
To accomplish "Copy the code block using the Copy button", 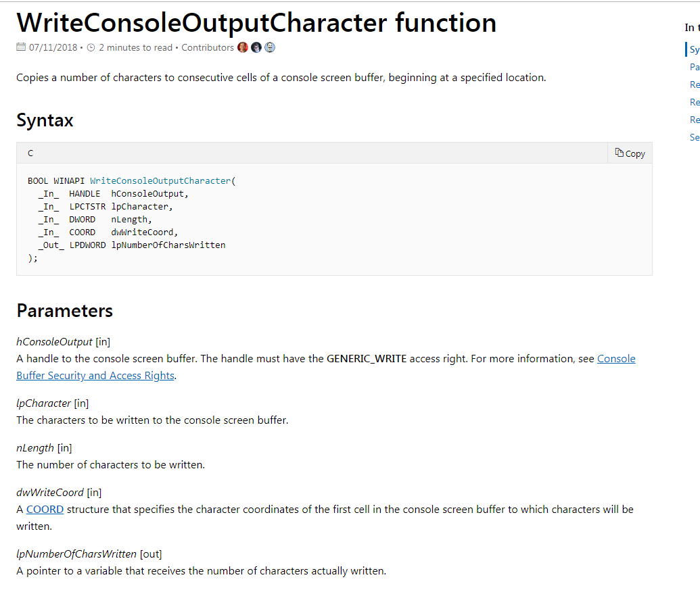I will click(630, 153).
